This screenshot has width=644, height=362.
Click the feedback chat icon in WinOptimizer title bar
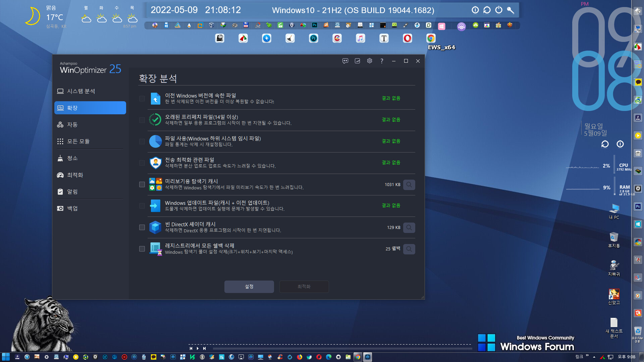point(345,61)
